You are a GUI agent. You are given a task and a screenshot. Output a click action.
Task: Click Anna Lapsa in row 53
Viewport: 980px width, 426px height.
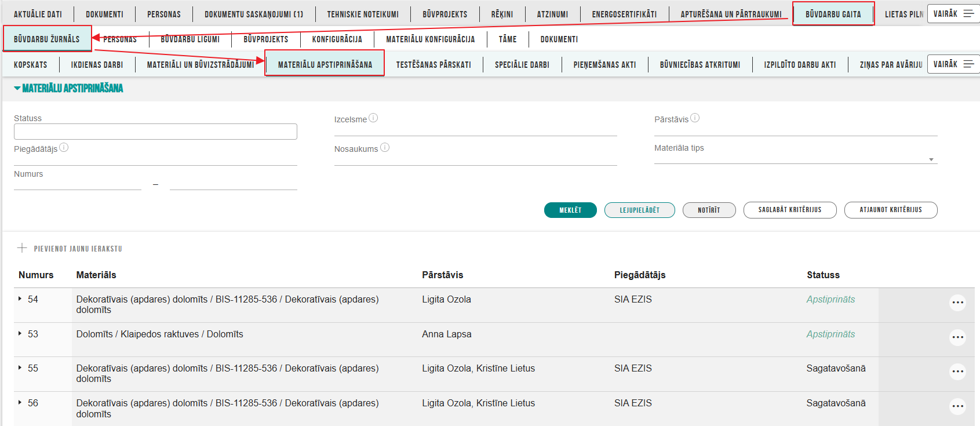pyautogui.click(x=447, y=334)
